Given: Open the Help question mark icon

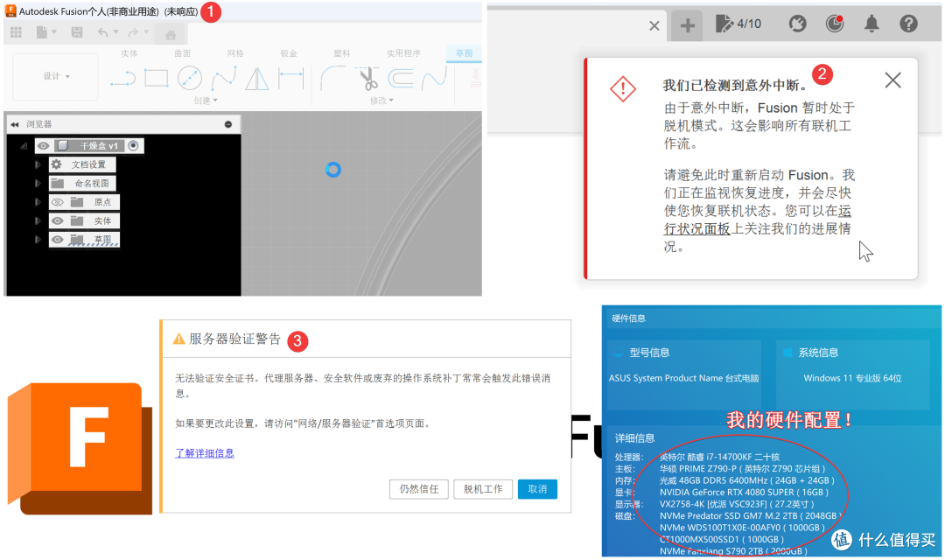Looking at the screenshot, I should coord(908,24).
